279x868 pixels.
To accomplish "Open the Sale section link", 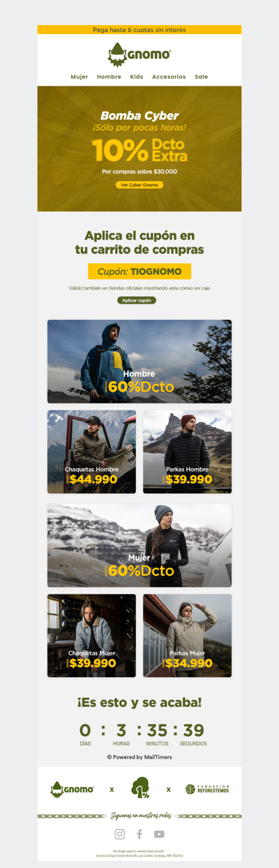I will (x=202, y=77).
